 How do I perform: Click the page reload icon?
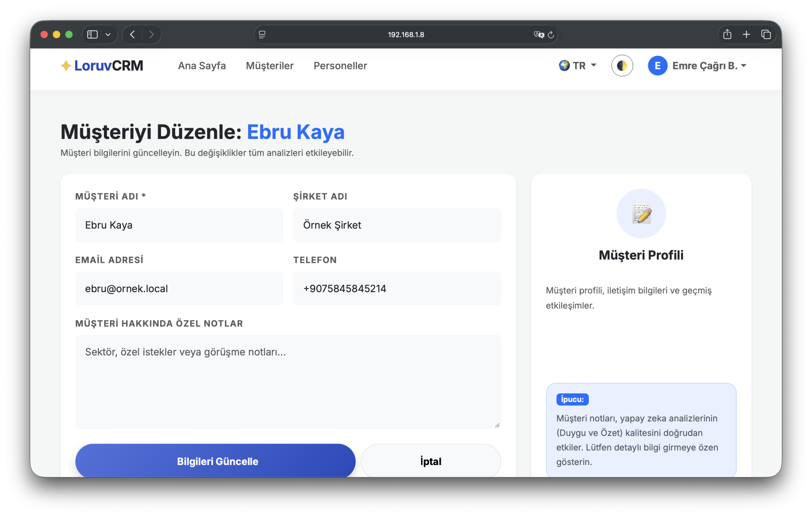551,35
